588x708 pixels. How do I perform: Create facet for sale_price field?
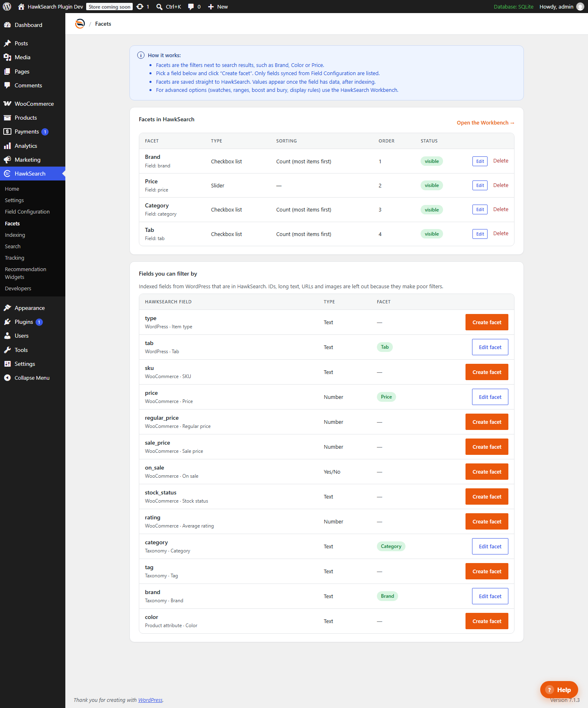(487, 447)
